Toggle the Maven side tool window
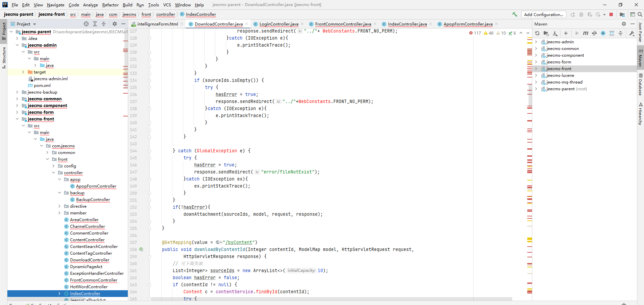Screen dimensions: 644x305 tap(640, 58)
